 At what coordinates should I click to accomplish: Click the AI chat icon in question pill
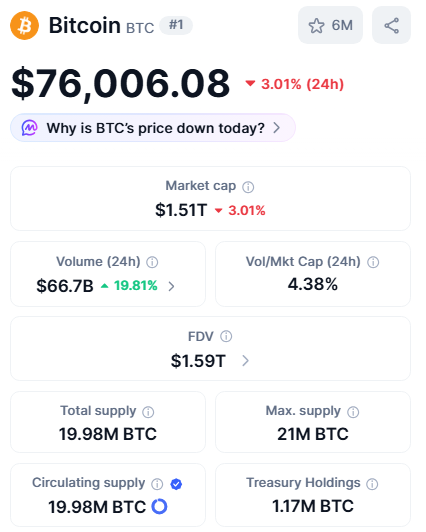[x=30, y=128]
